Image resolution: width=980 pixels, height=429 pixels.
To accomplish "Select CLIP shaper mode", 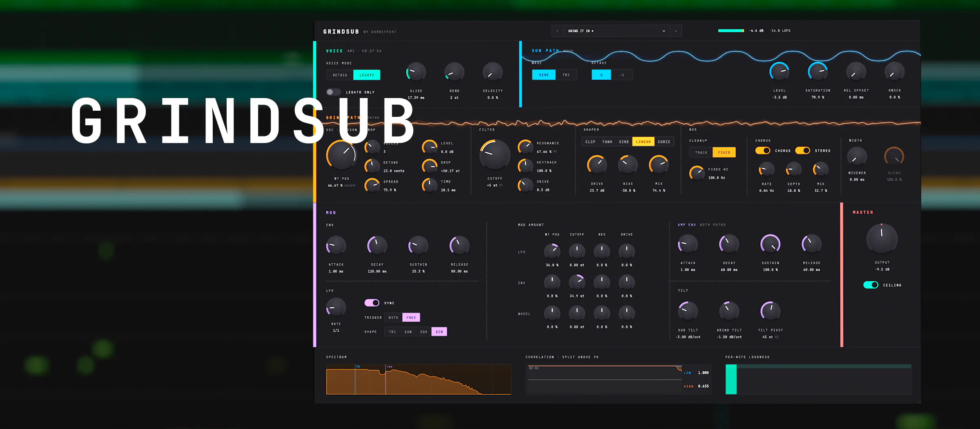I will pos(590,142).
